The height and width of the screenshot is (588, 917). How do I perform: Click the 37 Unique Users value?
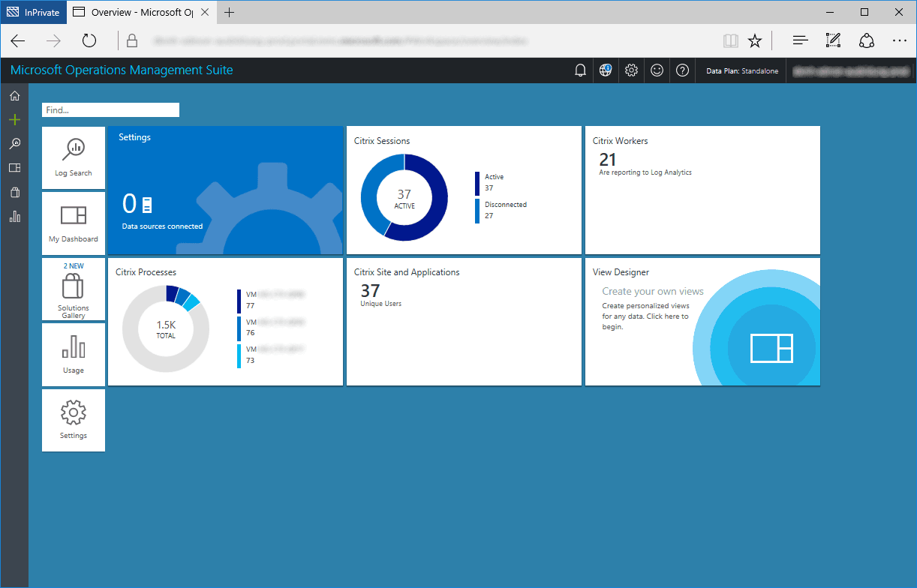pyautogui.click(x=370, y=290)
